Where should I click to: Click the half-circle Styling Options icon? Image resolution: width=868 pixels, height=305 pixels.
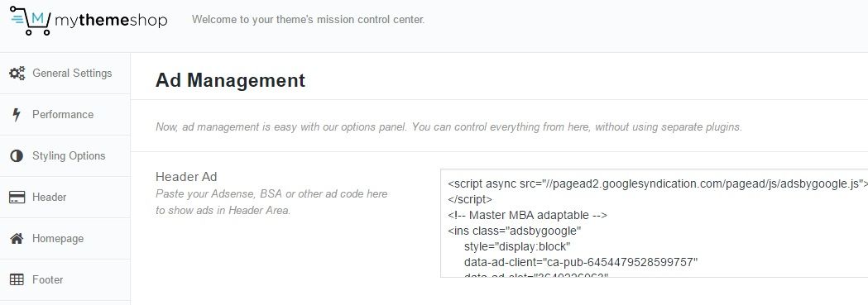click(17, 156)
